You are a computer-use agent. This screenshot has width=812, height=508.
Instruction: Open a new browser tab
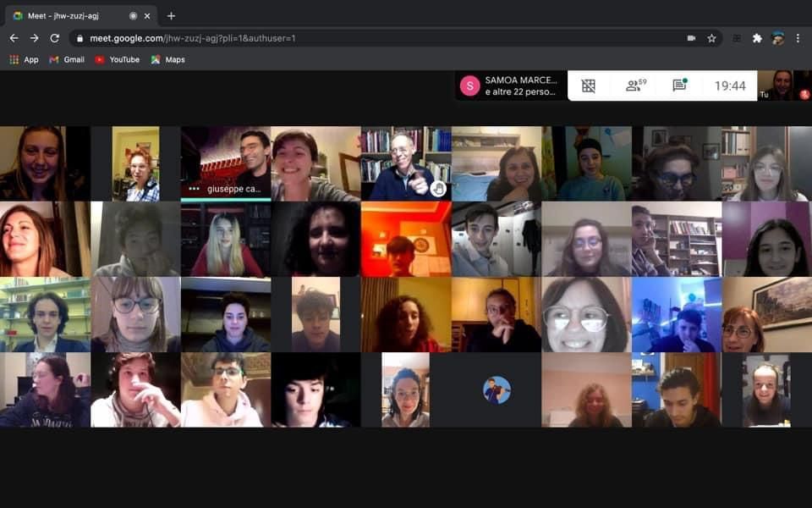pos(171,16)
